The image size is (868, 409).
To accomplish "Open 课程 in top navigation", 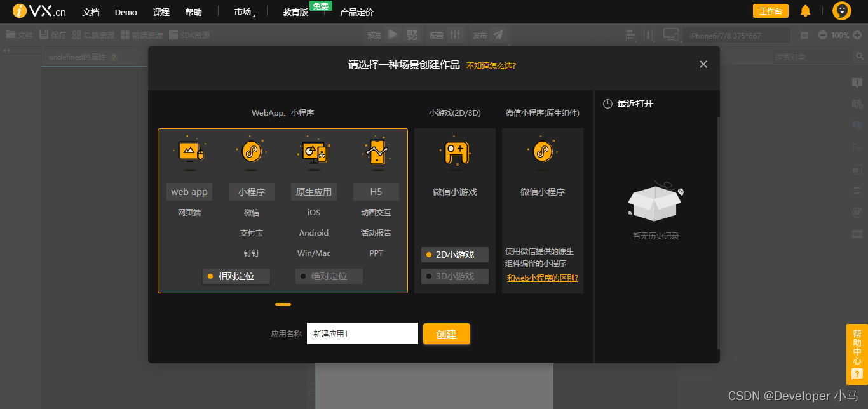I will coord(161,12).
